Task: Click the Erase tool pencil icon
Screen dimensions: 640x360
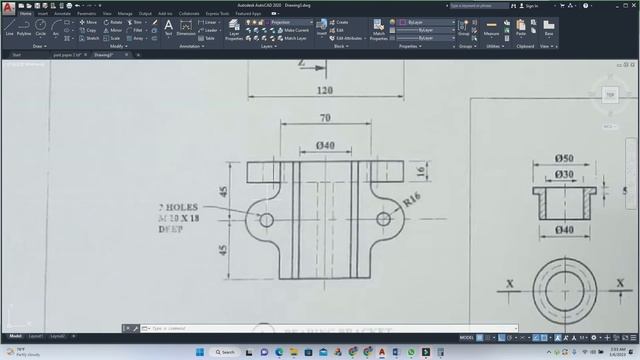Action: 155,22
